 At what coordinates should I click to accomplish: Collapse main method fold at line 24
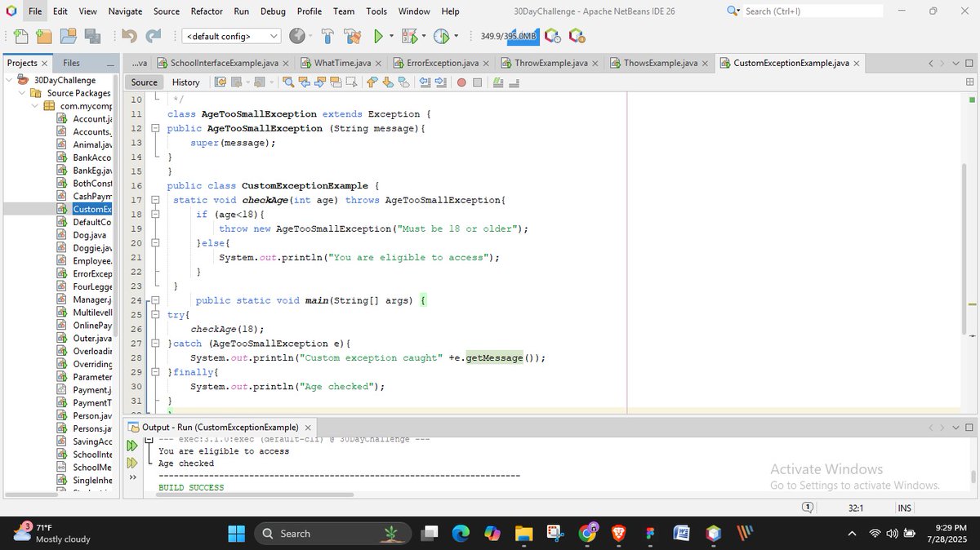tap(155, 300)
